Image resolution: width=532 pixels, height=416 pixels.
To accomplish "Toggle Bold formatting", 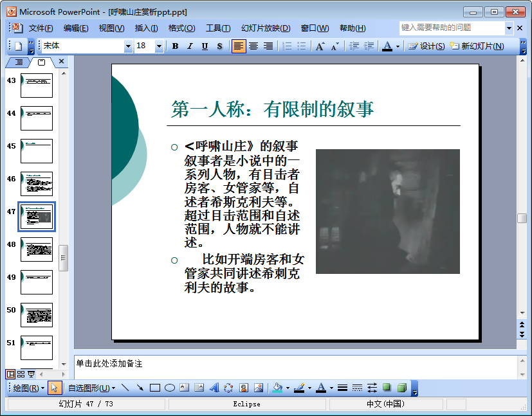I will [x=175, y=46].
